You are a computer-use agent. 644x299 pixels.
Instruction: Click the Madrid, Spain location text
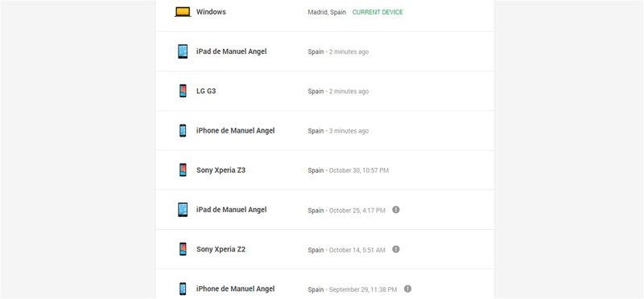(x=327, y=12)
